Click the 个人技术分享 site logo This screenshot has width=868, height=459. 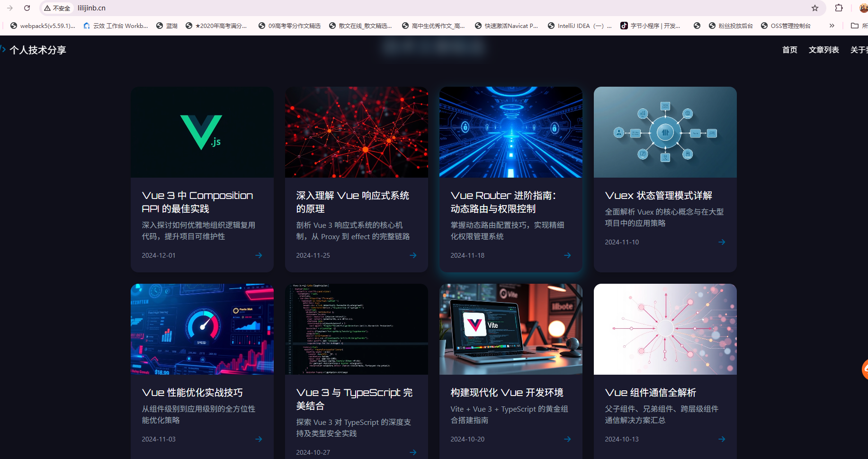(x=33, y=50)
